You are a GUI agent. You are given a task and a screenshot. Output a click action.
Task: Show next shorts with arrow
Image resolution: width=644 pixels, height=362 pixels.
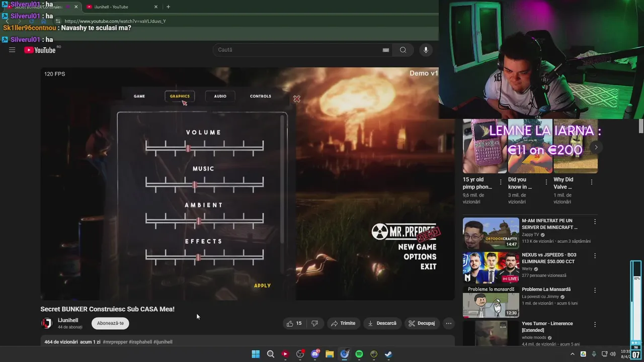596,147
